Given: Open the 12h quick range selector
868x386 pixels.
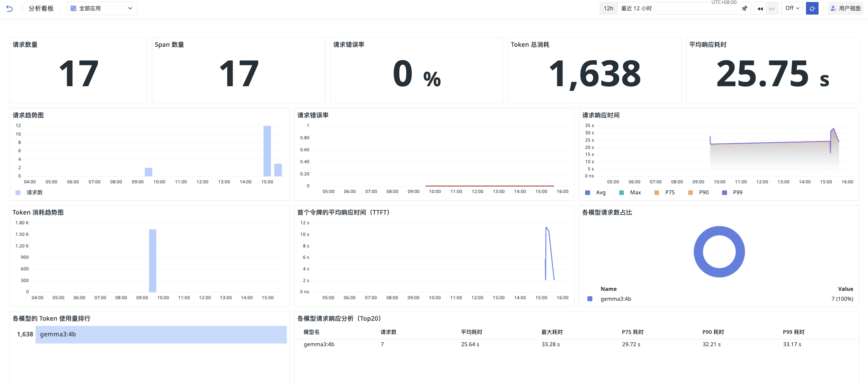Looking at the screenshot, I should [608, 8].
